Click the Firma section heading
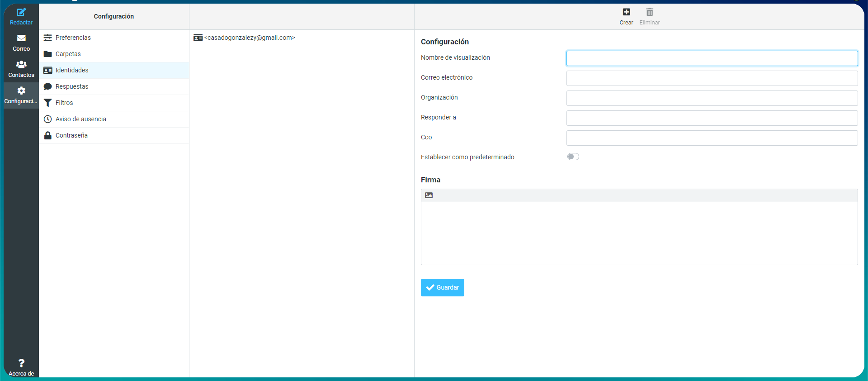This screenshot has height=381, width=868. click(x=430, y=180)
